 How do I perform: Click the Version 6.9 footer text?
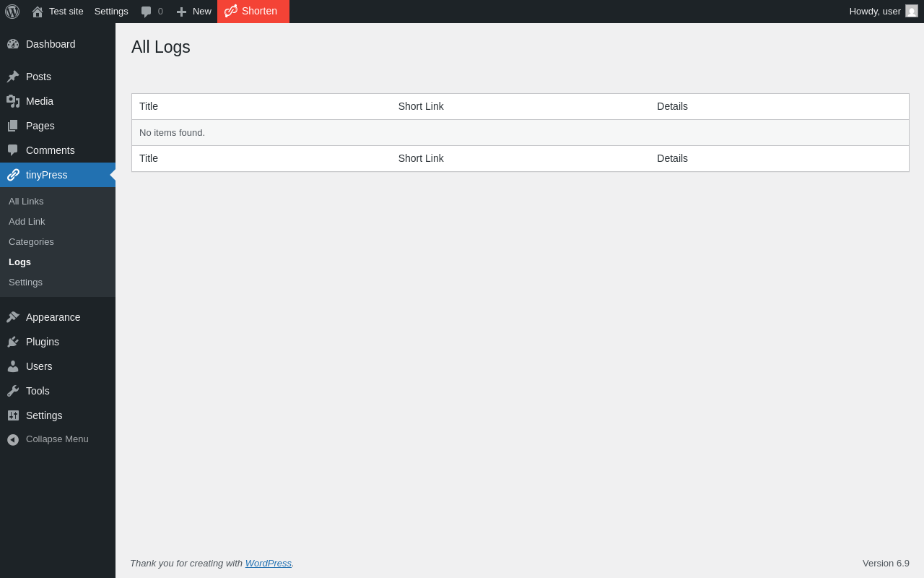(886, 563)
